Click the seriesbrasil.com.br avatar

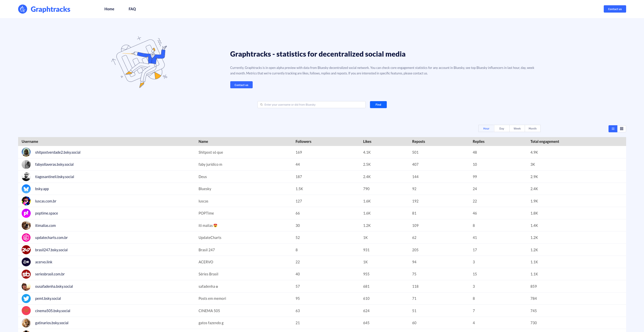point(26,274)
